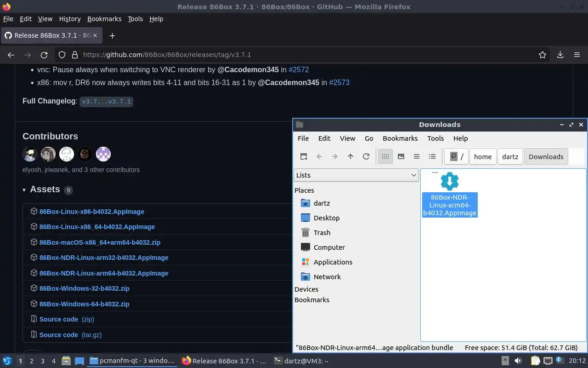The image size is (588, 368).
Task: Go back in Downloads file manager
Action: click(319, 156)
